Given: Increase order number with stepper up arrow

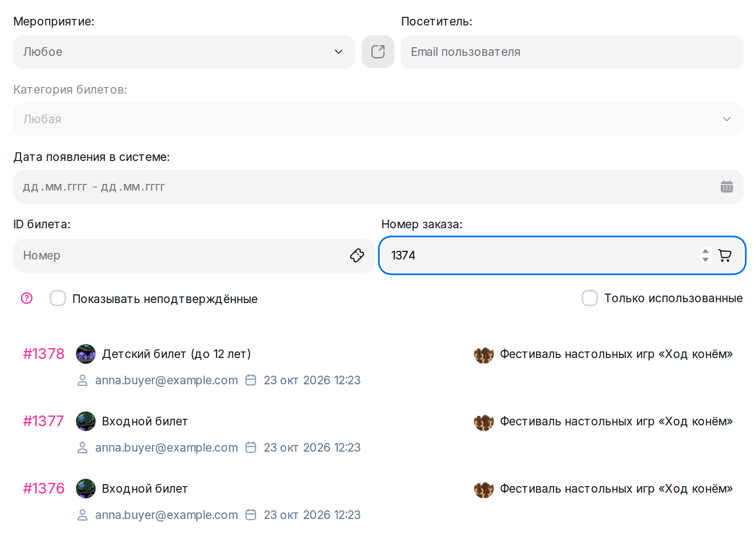Looking at the screenshot, I should [705, 251].
